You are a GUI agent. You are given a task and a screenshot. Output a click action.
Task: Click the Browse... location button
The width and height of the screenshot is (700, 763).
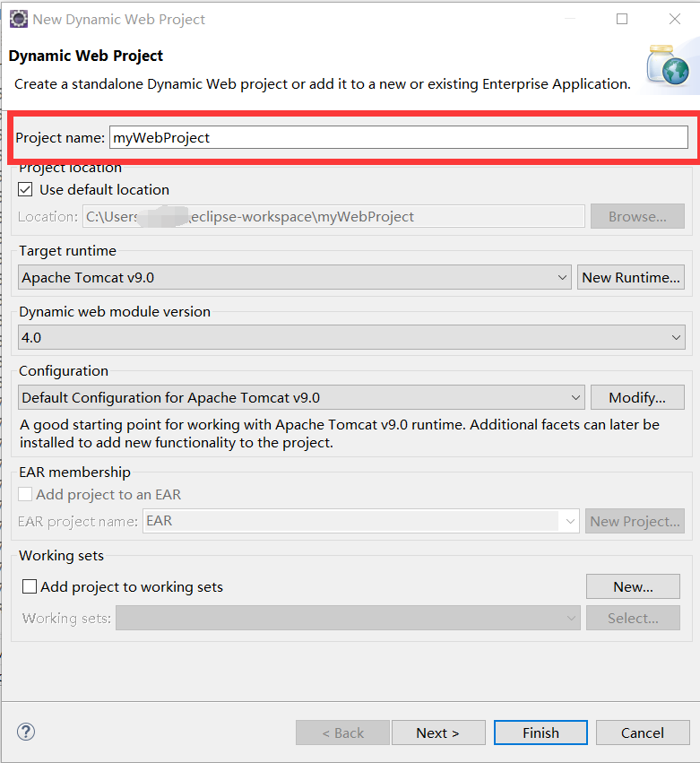coord(637,216)
